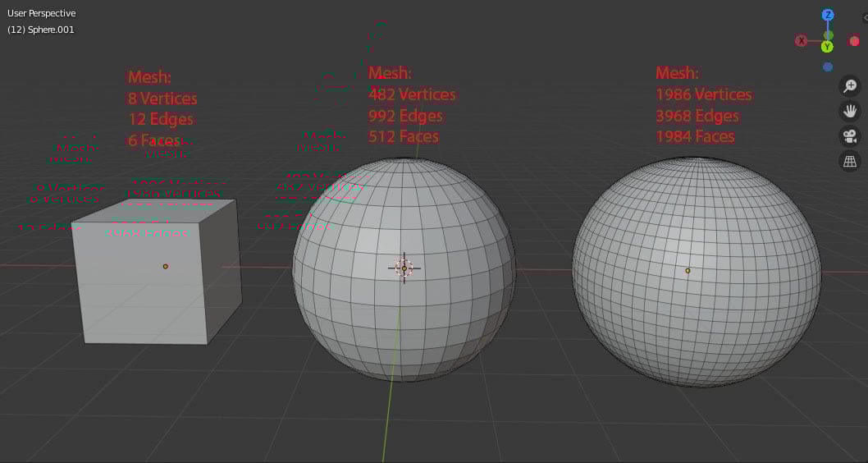Click the blue Z axis gizmo handle
This screenshot has height=463, width=868.
[x=828, y=15]
